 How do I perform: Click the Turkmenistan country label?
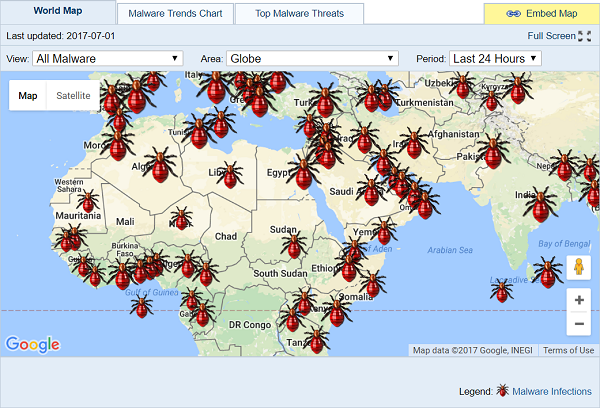[x=424, y=103]
